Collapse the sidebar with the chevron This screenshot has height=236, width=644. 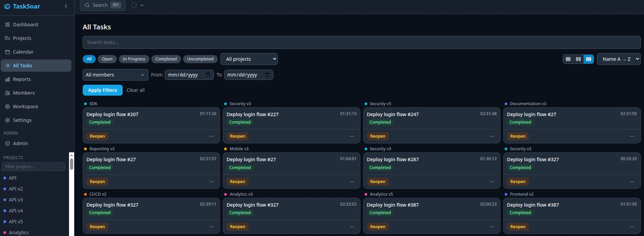coord(66,6)
